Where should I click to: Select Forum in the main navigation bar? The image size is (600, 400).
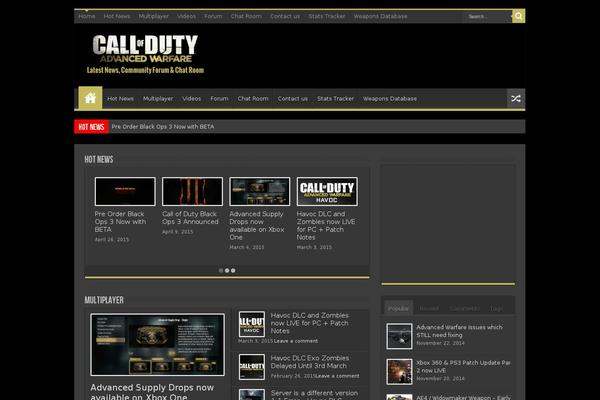219,99
